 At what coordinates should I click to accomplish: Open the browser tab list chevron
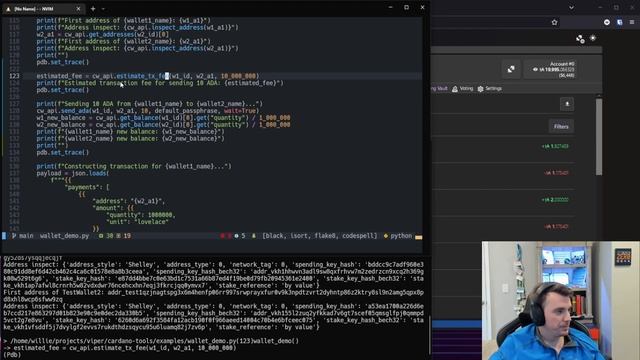tap(571, 7)
